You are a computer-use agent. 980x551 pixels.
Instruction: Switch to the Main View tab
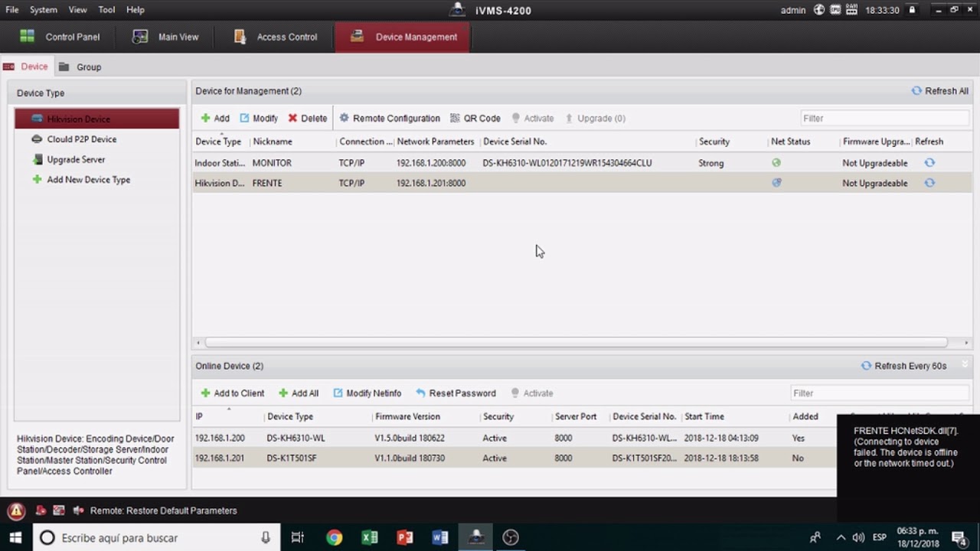tap(165, 37)
